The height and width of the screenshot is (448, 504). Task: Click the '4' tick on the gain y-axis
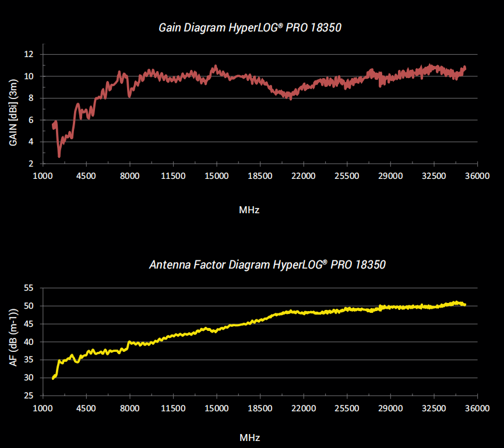[x=31, y=142]
